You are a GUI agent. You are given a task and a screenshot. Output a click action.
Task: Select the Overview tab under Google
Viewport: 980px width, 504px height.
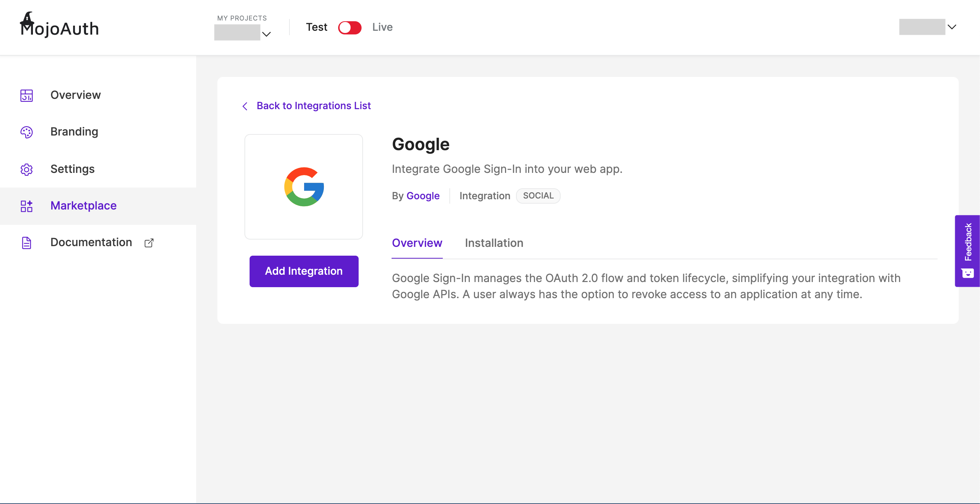click(417, 243)
